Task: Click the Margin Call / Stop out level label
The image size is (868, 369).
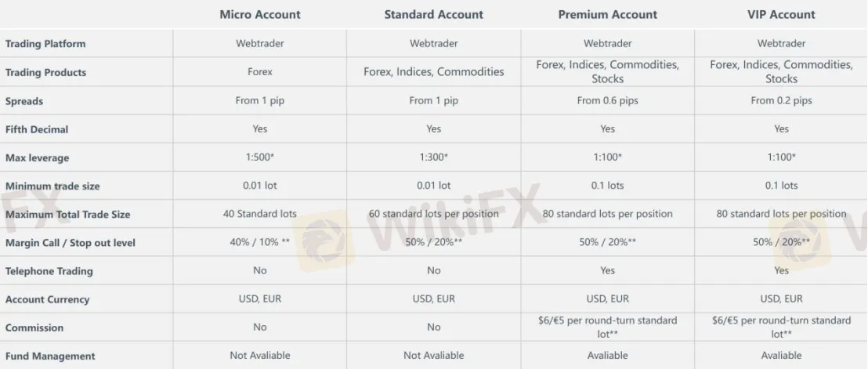Action: point(70,243)
